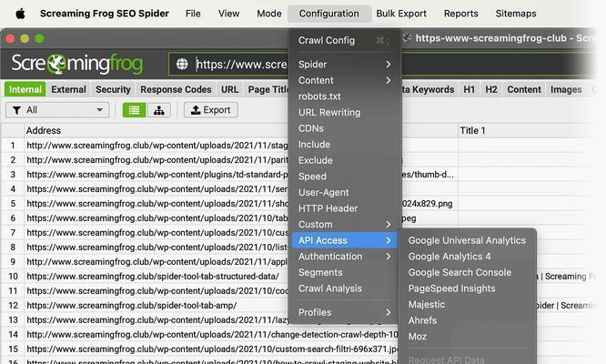Select row 14 change-detection-crawl-depth URL
The image size is (606, 364).
point(211,334)
